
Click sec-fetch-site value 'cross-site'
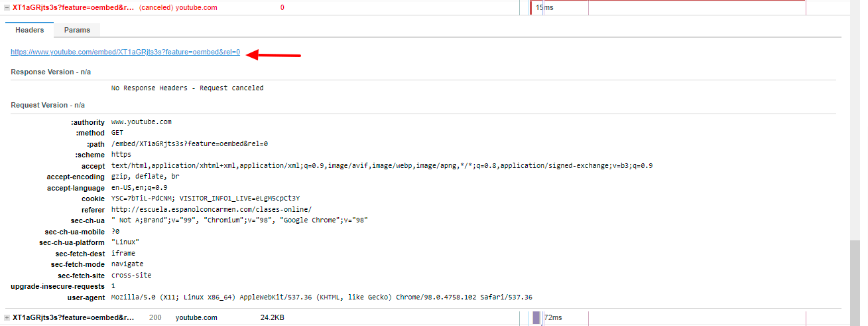pyautogui.click(x=131, y=275)
